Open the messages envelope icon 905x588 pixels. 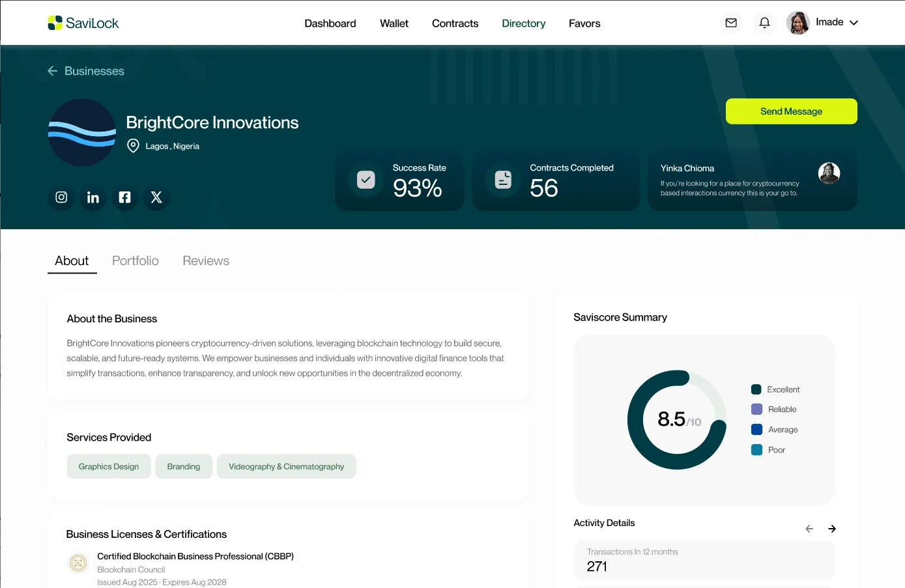[730, 22]
